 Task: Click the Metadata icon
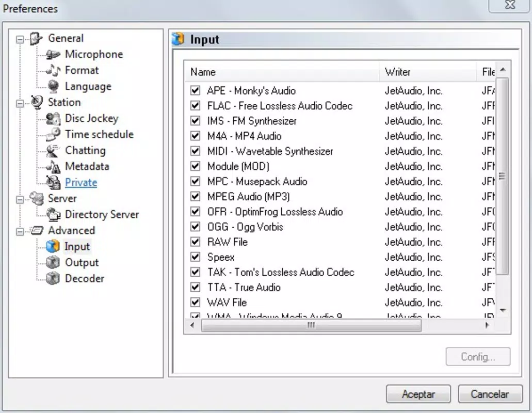coord(53,166)
